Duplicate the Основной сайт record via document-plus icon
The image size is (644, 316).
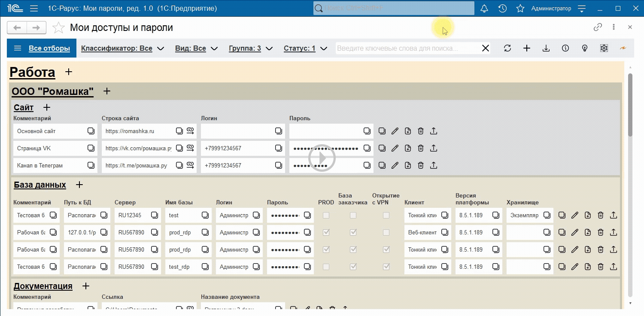click(x=408, y=131)
